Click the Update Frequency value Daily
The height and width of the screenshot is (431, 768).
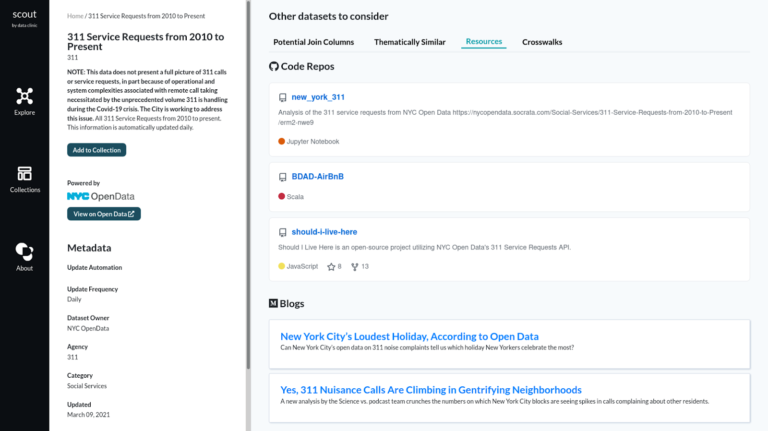click(74, 299)
